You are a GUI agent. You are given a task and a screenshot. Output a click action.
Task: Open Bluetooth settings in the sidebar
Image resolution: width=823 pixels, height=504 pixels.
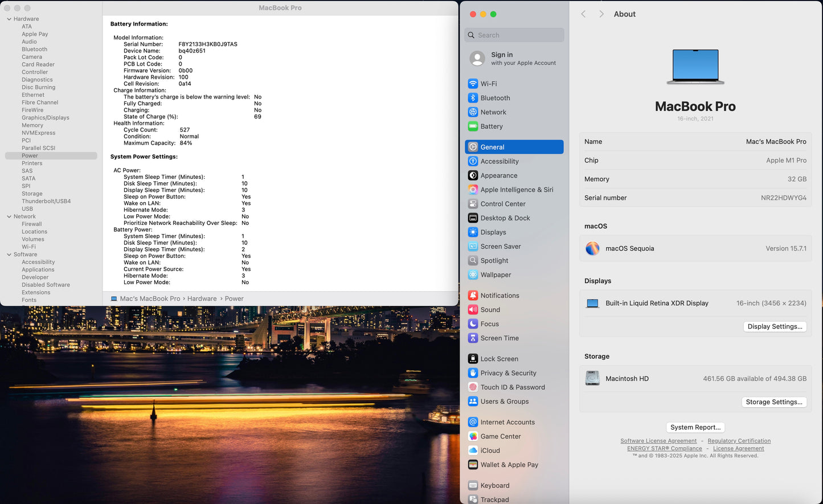tap(495, 98)
